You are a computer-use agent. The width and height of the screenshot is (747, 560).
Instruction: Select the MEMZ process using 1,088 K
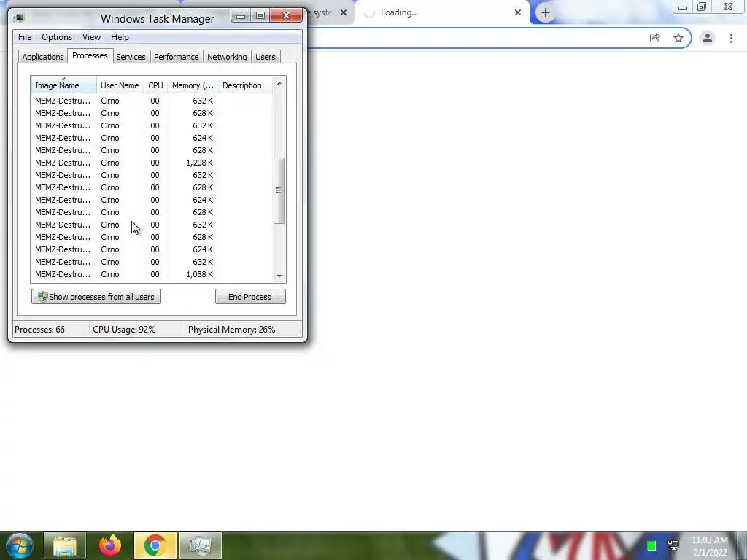(152, 274)
